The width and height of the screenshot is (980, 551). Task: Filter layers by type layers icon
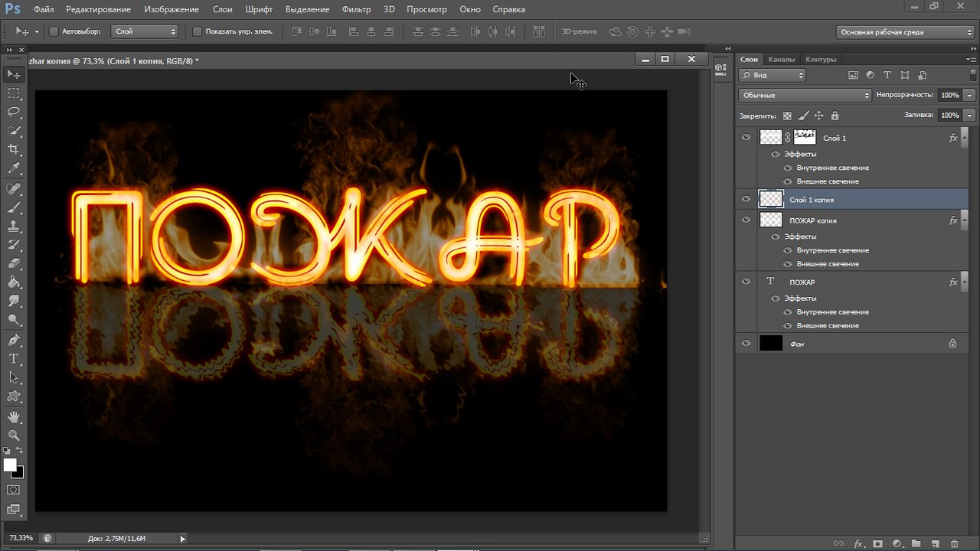tap(887, 75)
